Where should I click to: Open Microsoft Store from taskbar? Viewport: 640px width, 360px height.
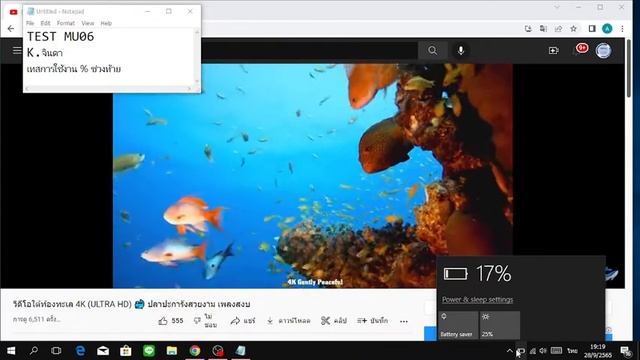coord(126,351)
